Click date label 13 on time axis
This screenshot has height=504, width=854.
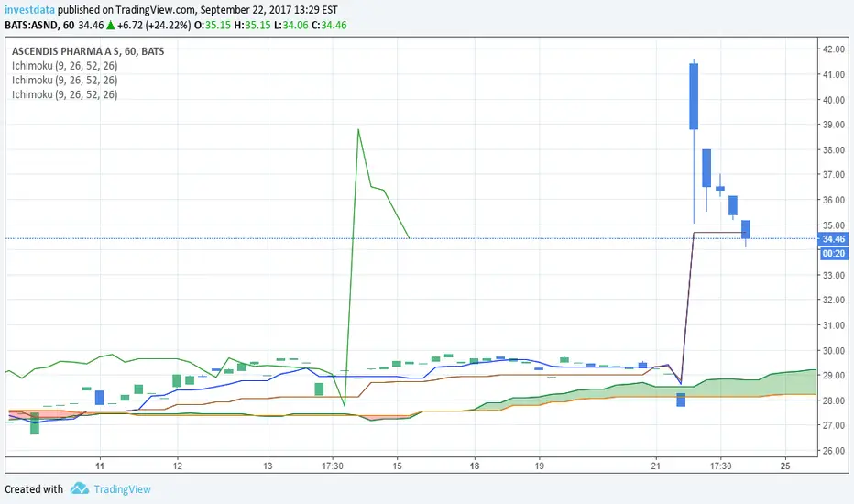point(268,466)
